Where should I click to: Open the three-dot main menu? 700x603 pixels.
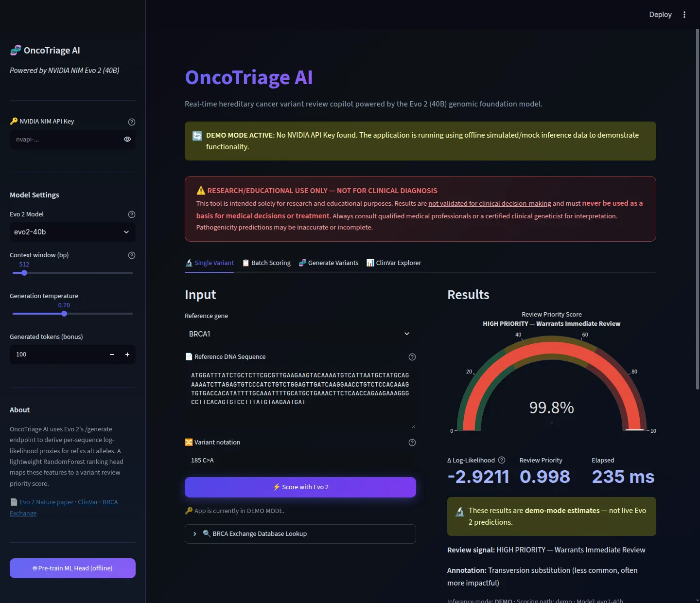(684, 15)
